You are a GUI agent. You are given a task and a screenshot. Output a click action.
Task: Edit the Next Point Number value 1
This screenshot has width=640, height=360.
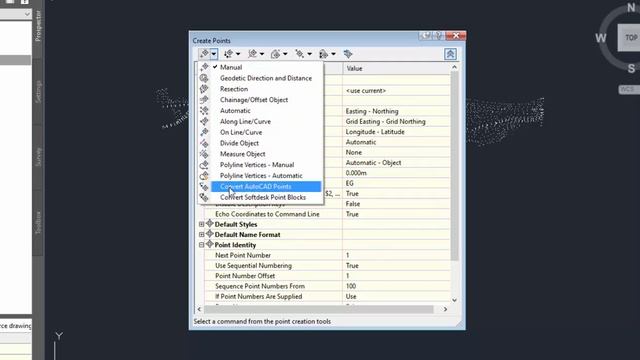[x=396, y=255]
